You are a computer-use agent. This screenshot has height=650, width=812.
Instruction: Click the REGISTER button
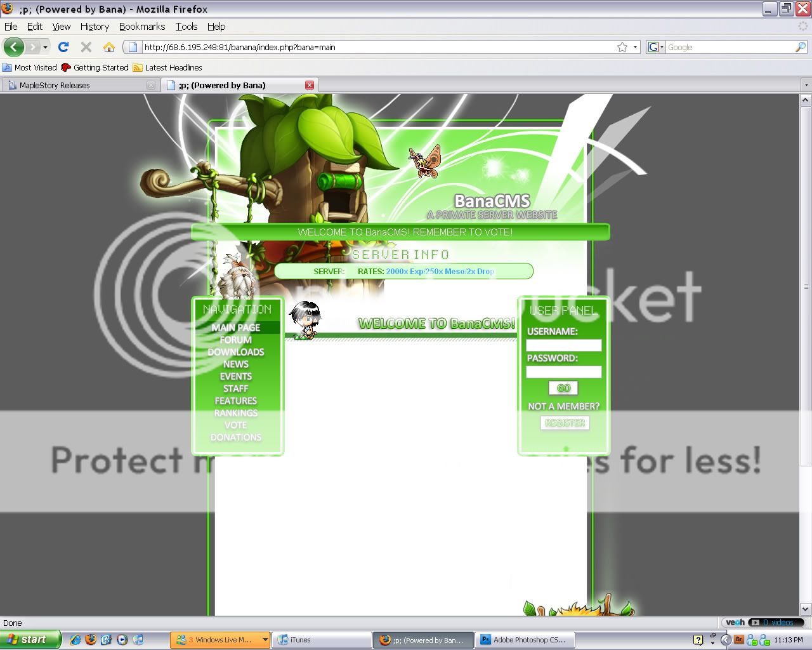coord(565,423)
